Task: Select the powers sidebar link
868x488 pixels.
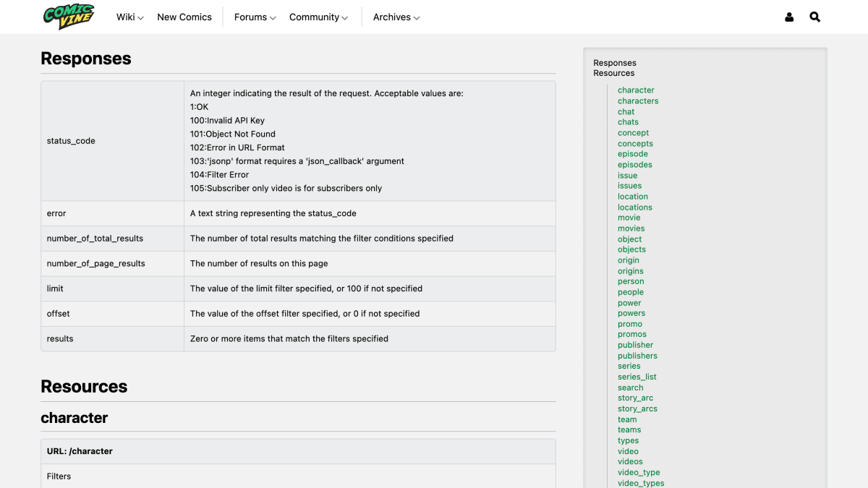Action: [x=631, y=313]
